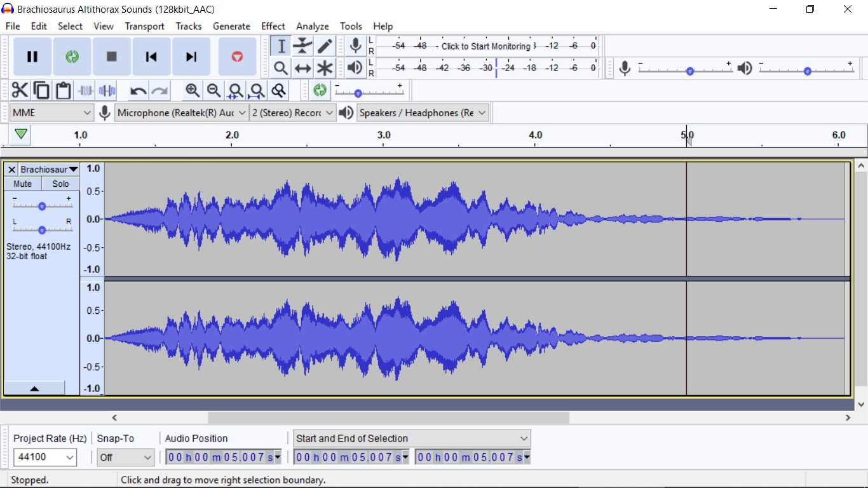Open the Audio Position time format arrow
The height and width of the screenshot is (488, 868).
[278, 457]
